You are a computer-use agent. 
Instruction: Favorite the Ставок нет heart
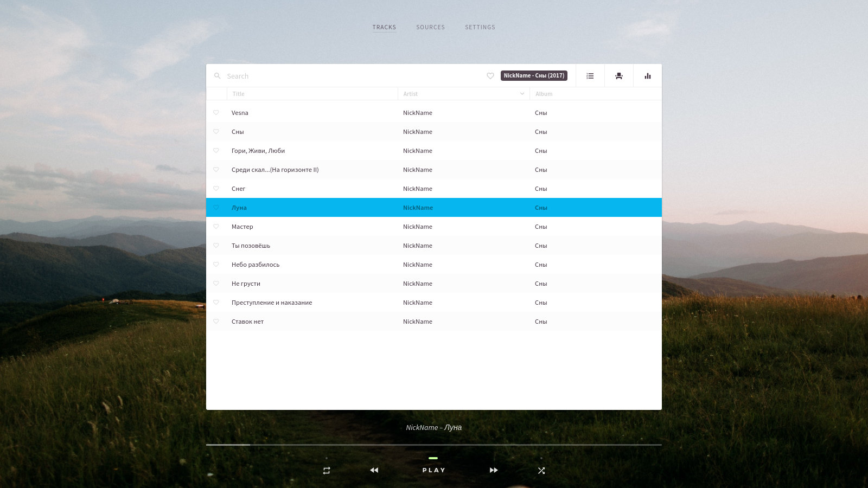(x=216, y=322)
